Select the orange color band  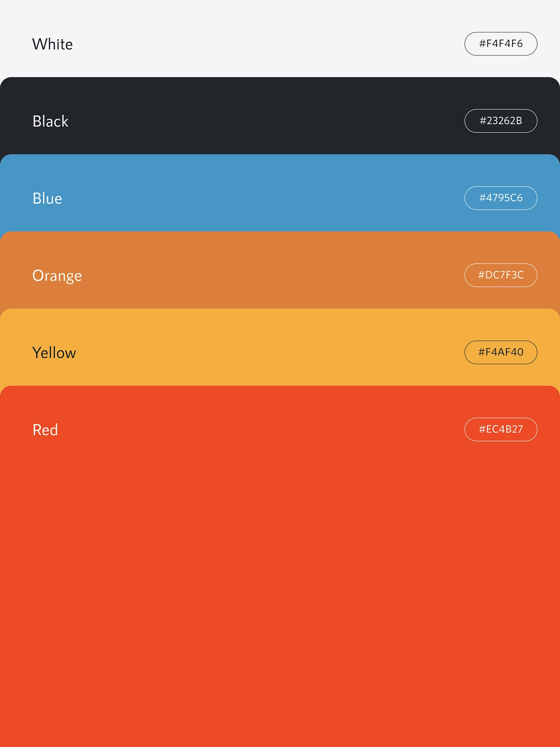pos(260,276)
